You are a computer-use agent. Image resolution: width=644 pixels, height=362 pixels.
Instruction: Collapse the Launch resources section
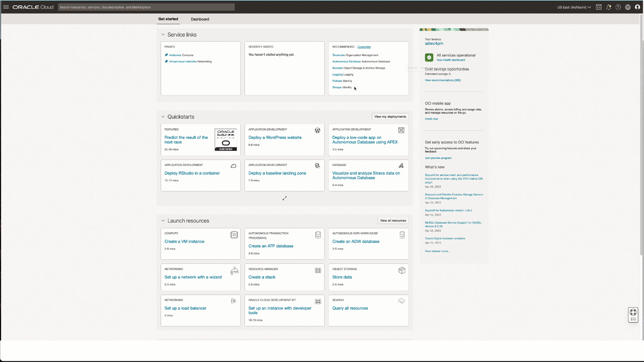tap(163, 221)
